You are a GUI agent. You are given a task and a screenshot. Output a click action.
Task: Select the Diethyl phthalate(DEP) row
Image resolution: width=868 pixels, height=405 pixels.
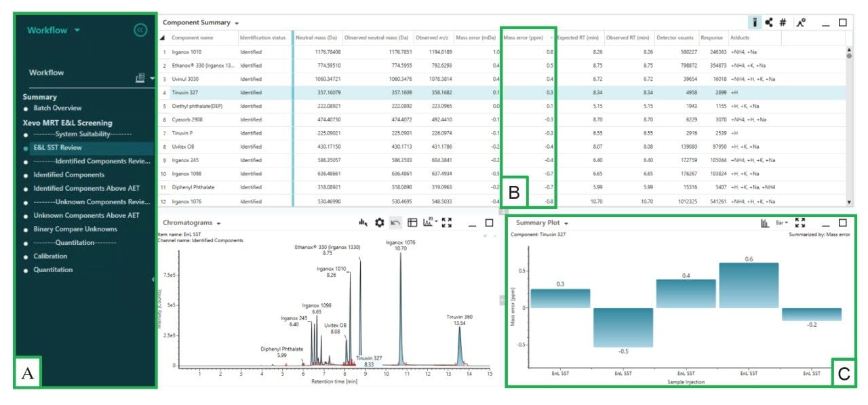502,106
